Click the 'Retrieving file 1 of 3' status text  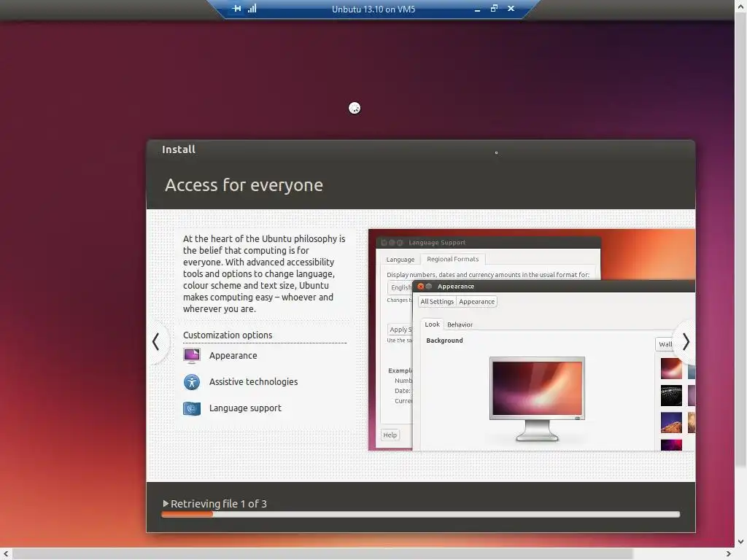coord(219,503)
